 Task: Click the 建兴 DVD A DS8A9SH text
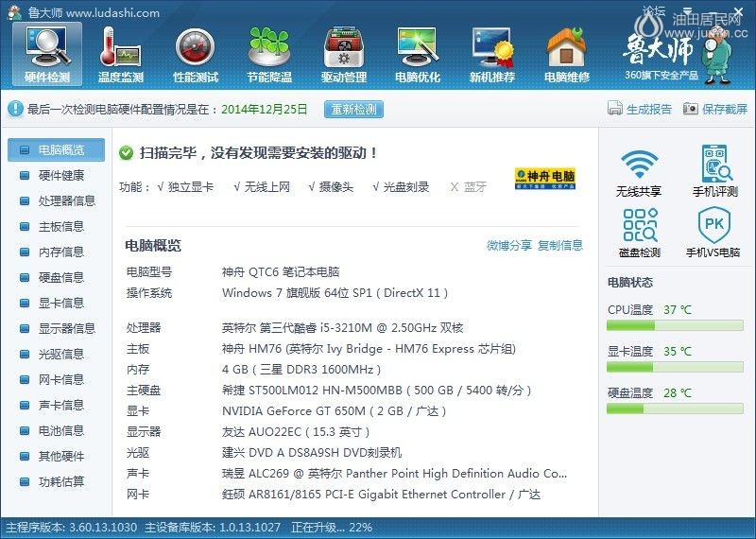tap(312, 453)
